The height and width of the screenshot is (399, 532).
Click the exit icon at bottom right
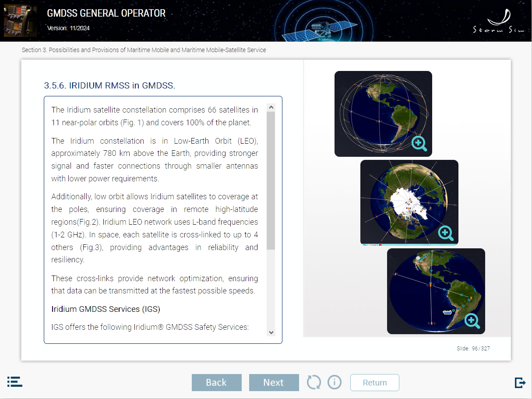coord(520,382)
